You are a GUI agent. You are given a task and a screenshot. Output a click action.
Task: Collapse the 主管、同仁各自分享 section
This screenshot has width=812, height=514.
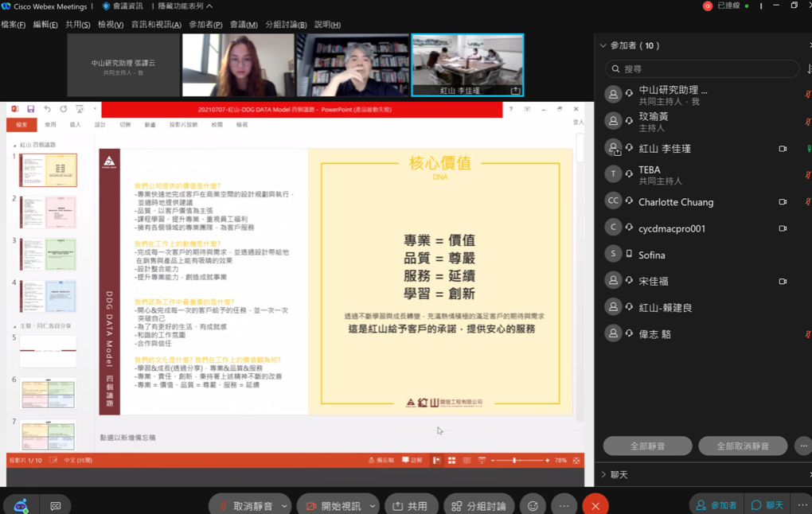pyautogui.click(x=14, y=326)
